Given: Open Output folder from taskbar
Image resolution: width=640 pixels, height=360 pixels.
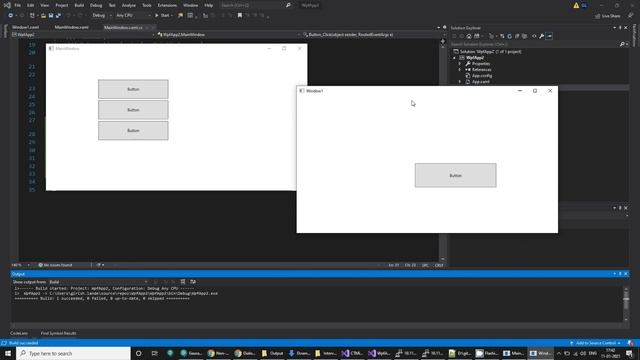Looking at the screenshot, I should tap(272, 353).
